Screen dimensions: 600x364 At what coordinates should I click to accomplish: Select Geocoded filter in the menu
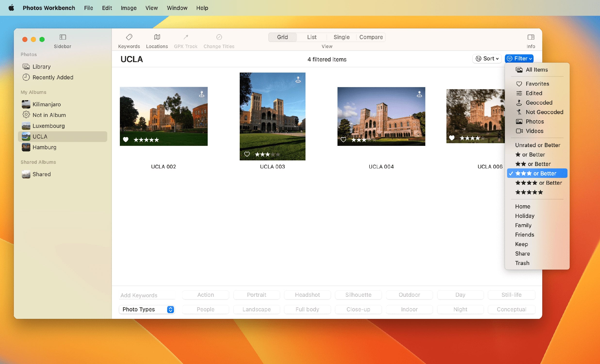pyautogui.click(x=539, y=102)
